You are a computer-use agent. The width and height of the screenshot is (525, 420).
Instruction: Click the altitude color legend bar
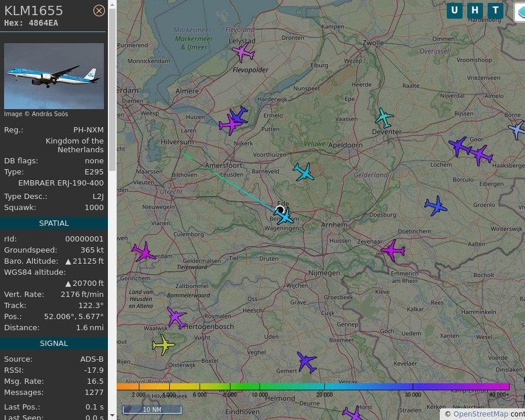tap(313, 387)
